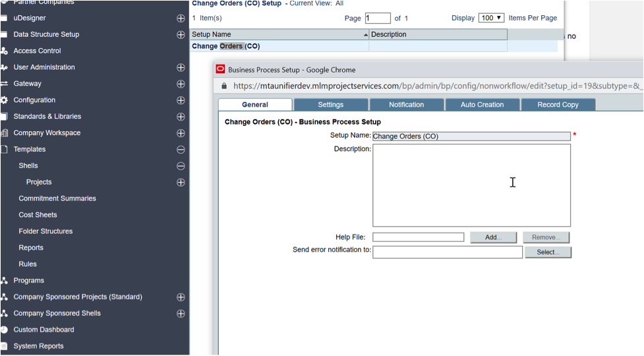The width and height of the screenshot is (644, 356).
Task: Switch to the Settings tab
Action: (x=331, y=105)
